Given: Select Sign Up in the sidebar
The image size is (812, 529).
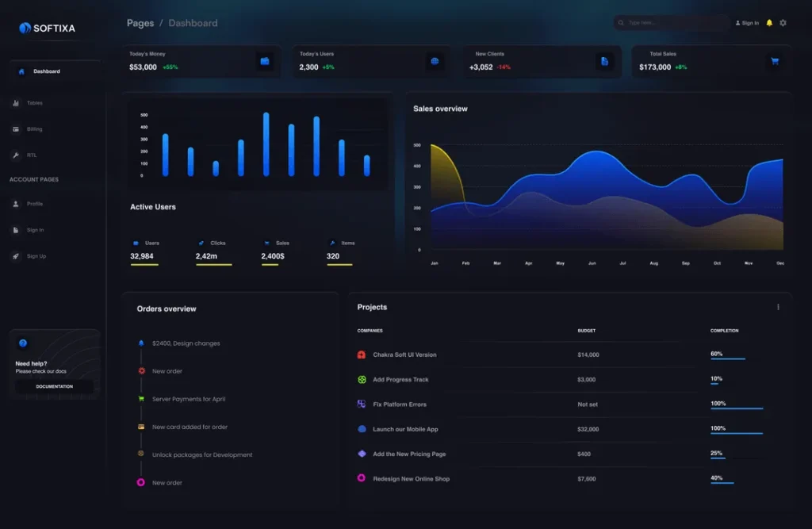Looking at the screenshot, I should [36, 256].
